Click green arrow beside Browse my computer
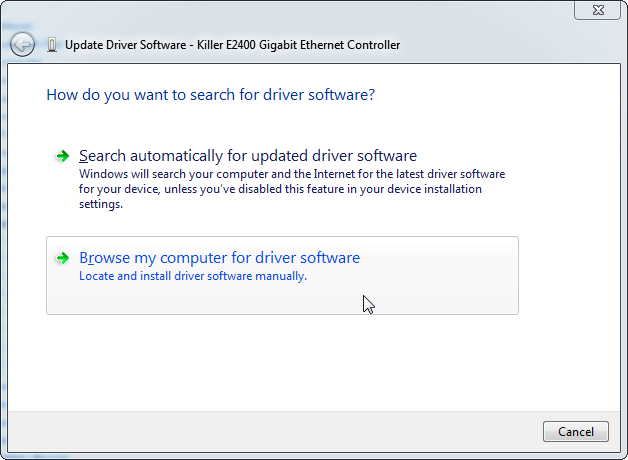Image resolution: width=628 pixels, height=460 pixels. click(x=62, y=258)
